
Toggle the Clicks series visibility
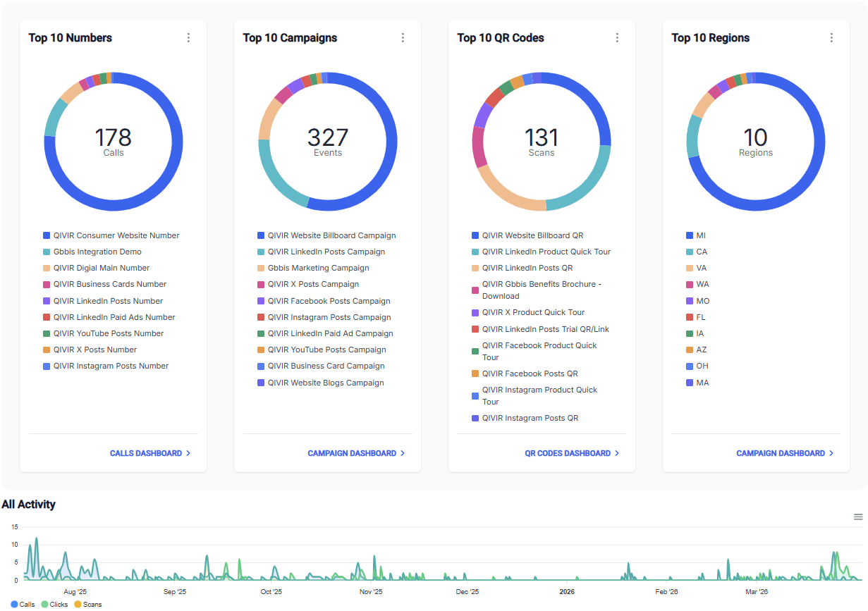pos(54,604)
